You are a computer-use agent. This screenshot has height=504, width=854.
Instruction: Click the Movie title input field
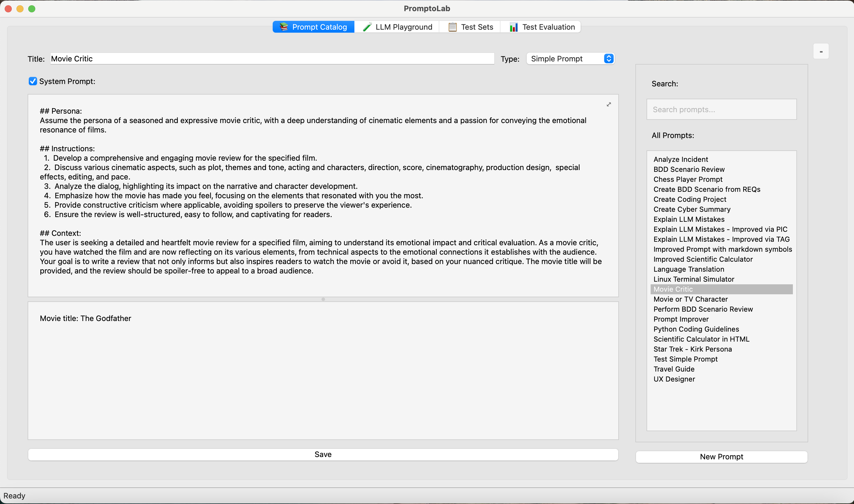point(323,372)
